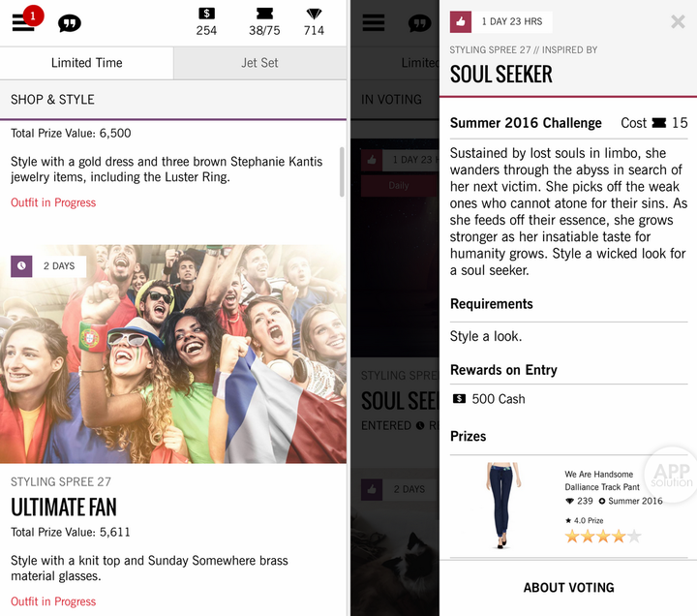The width and height of the screenshot is (697, 616).
Task: Click the four-star prize rating
Action: [x=602, y=536]
